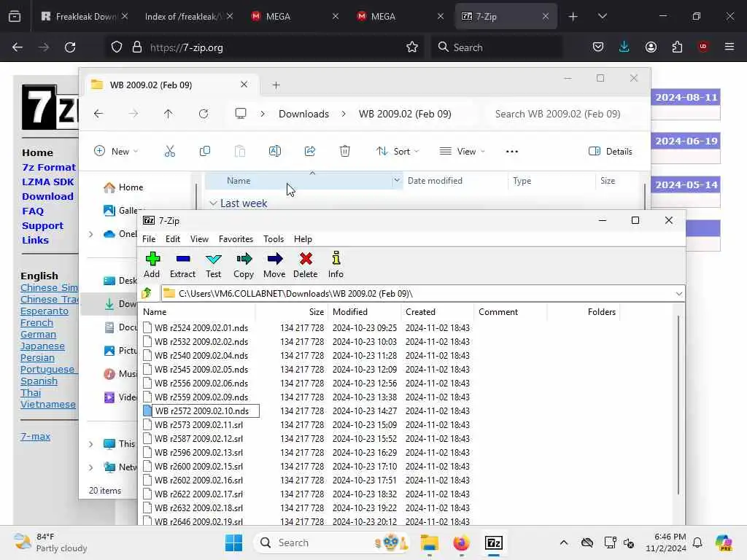The height and width of the screenshot is (560, 747).
Task: Go back in File Explorer
Action: [x=98, y=114]
